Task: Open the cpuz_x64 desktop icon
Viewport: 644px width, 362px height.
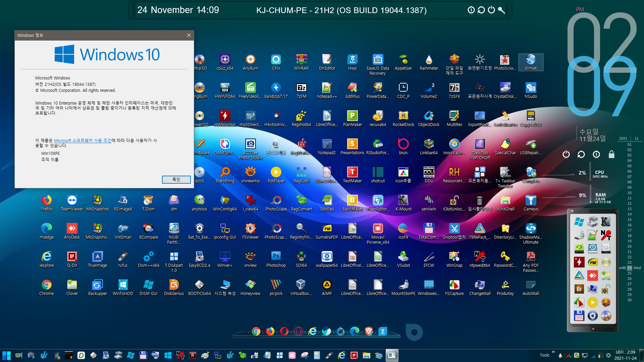Action: (x=225, y=62)
